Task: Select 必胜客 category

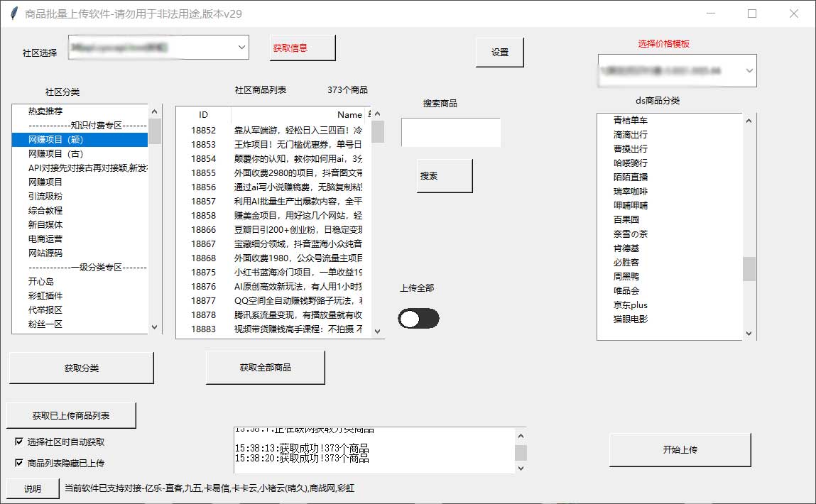Action: [x=670, y=262]
